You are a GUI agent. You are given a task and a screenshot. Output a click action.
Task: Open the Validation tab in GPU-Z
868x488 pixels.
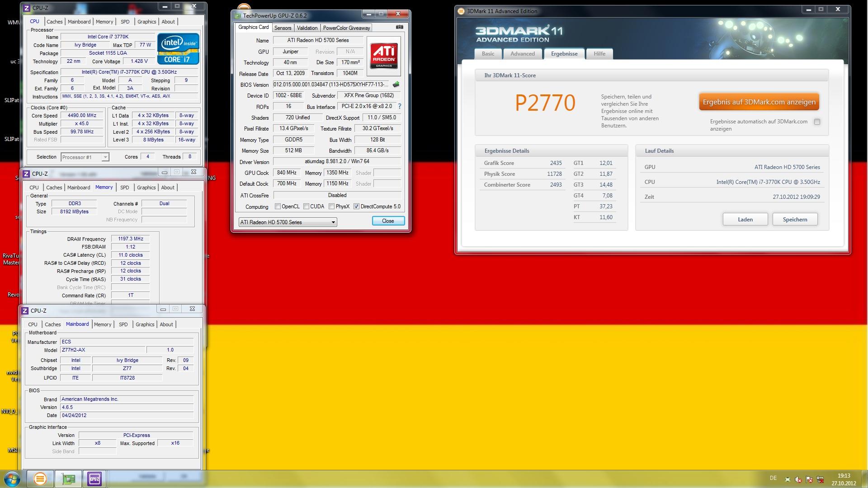pos(307,28)
